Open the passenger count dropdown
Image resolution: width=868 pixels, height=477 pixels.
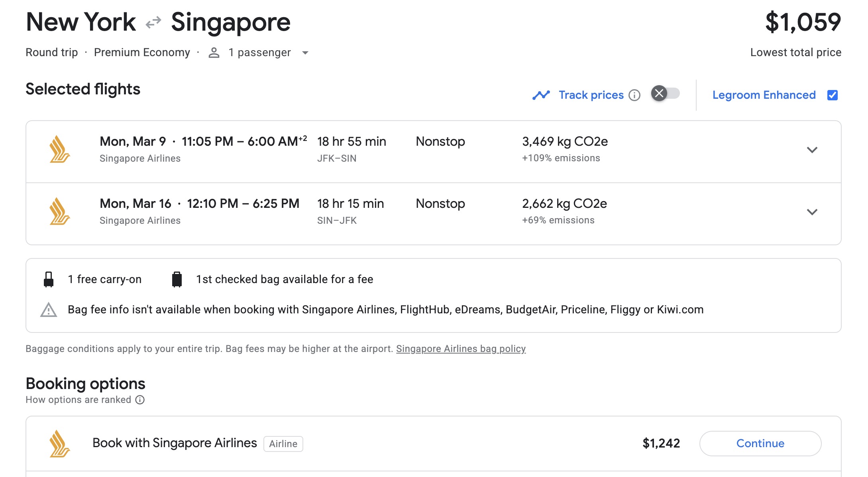(305, 53)
